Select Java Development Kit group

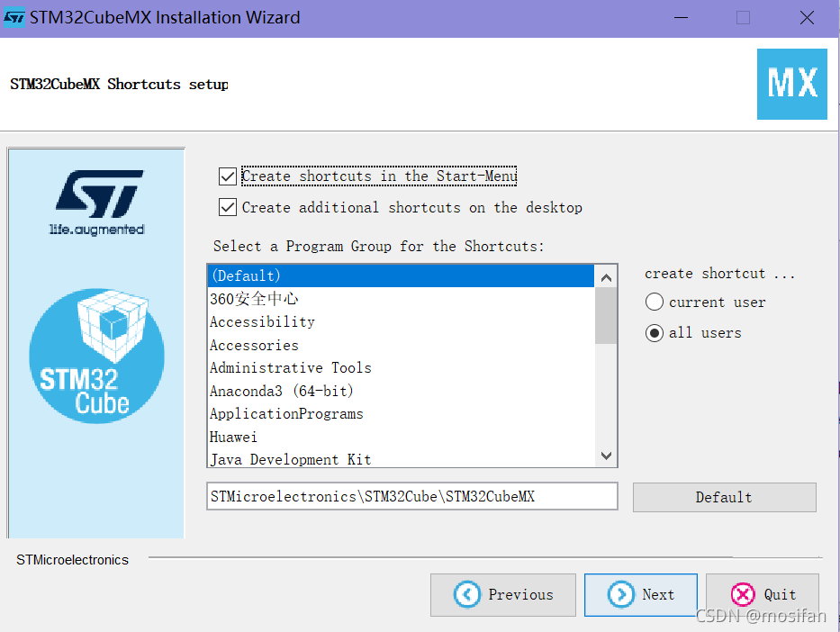[x=402, y=459]
